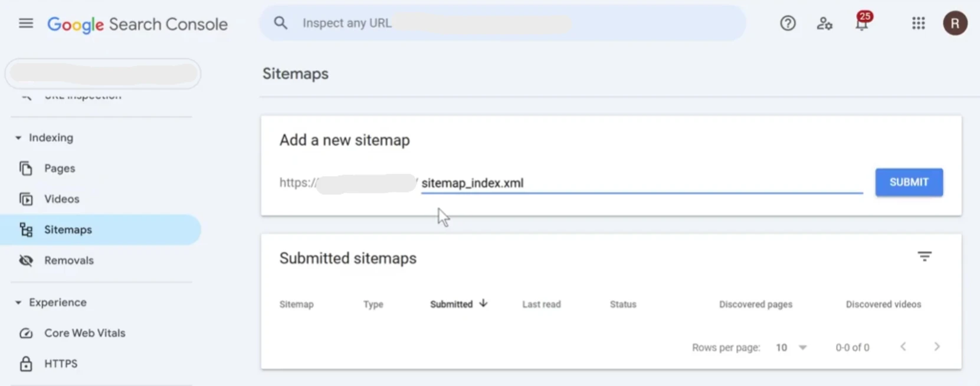Focus the Inspect any URL field

click(503, 23)
